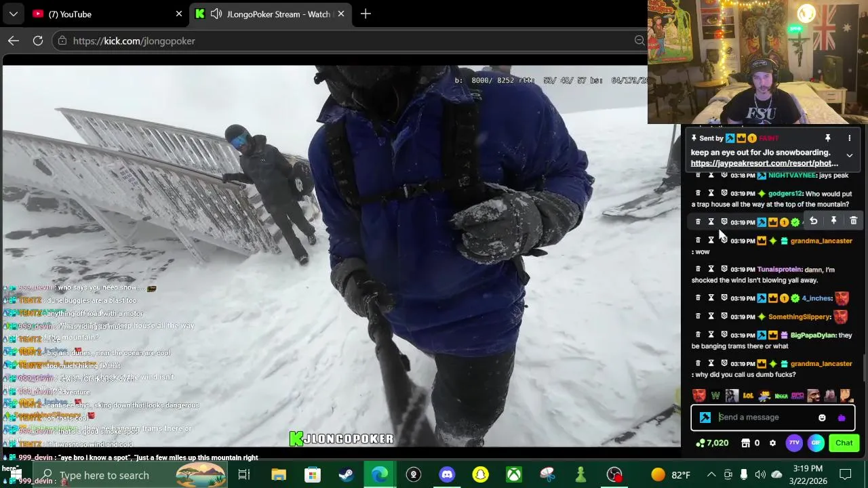Open chat identity badge next to message input
Screen dimensions: 868x488
[705, 418]
